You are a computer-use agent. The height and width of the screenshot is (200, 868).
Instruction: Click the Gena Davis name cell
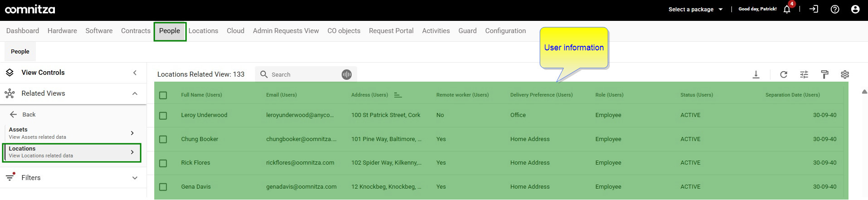coord(196,187)
